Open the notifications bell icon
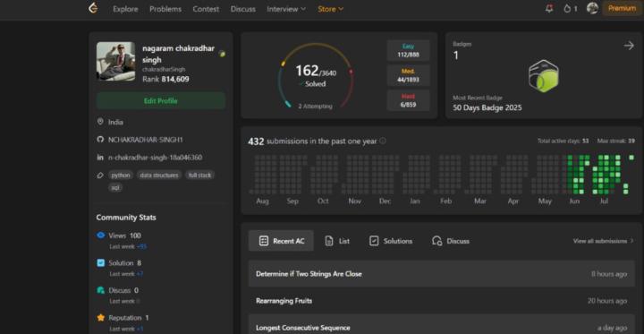Viewport: 644px width, 334px height. click(x=549, y=9)
